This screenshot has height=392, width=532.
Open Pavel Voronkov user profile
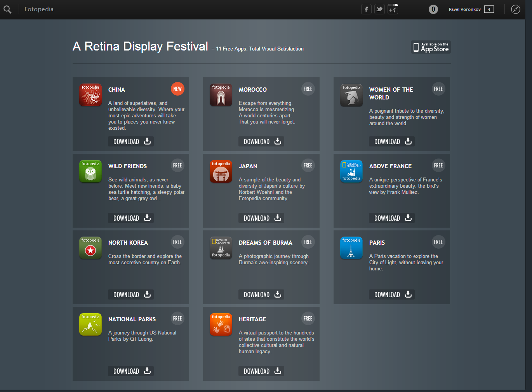[464, 9]
